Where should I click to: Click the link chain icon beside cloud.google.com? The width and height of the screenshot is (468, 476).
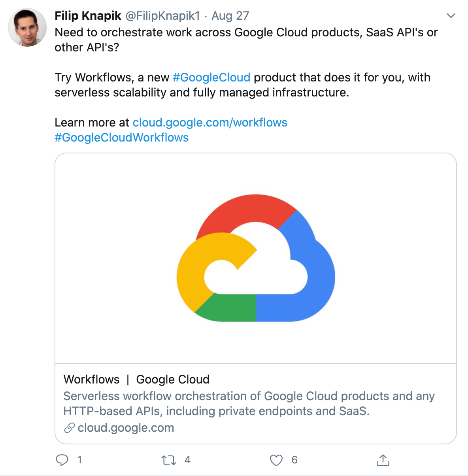69,428
